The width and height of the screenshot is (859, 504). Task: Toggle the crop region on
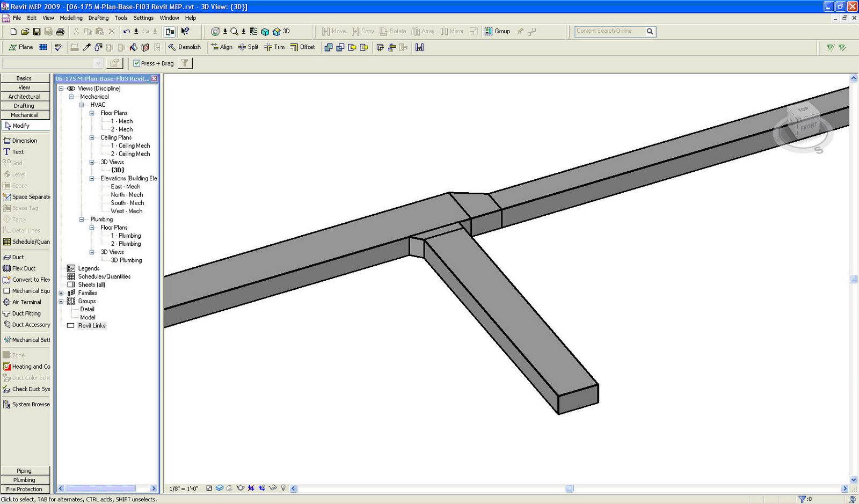(251, 488)
